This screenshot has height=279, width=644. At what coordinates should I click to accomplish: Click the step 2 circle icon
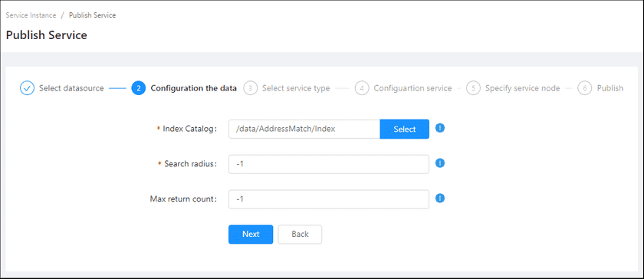click(139, 88)
